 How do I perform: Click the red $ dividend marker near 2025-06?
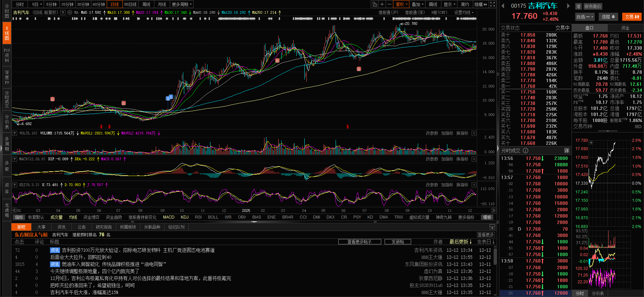pyautogui.click(x=348, y=127)
